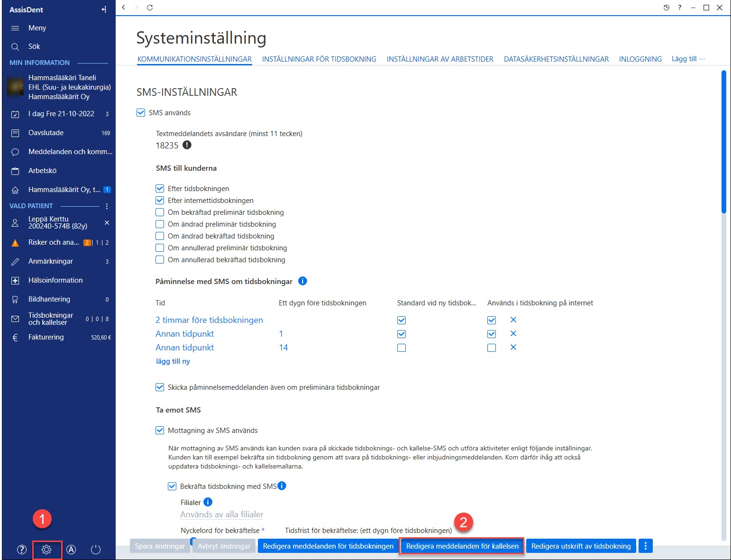
Task: Click sender warning exclamation icon next to 18235
Action: click(187, 145)
